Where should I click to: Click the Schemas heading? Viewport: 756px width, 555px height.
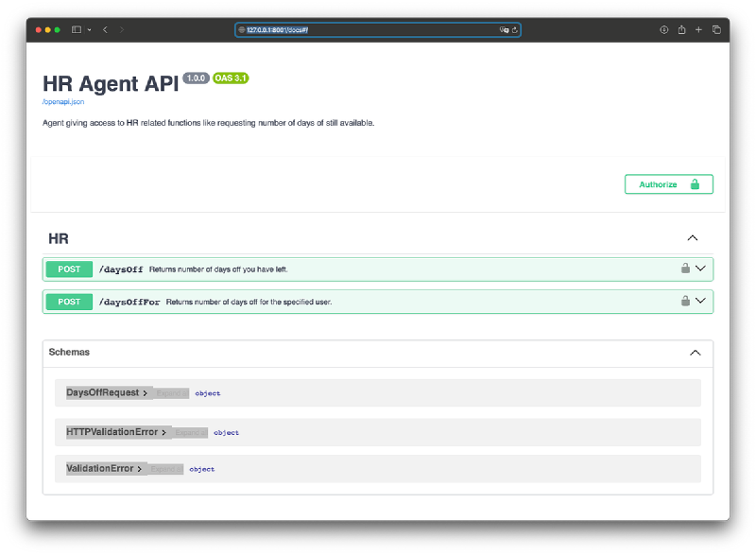click(69, 352)
